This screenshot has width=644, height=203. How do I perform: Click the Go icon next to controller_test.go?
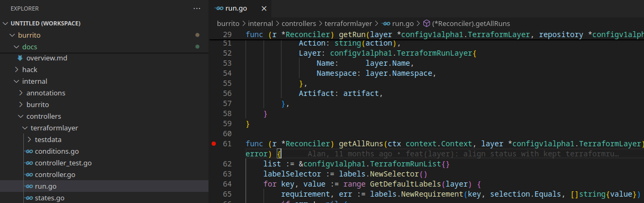point(29,163)
